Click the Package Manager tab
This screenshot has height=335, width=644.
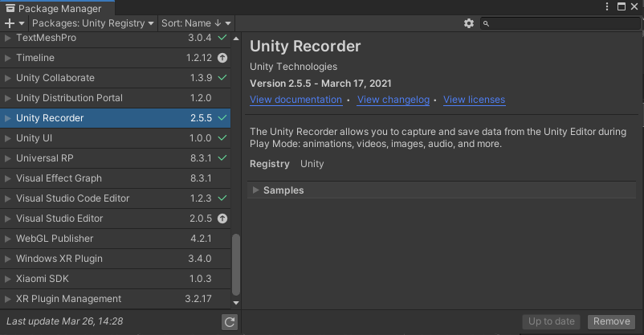click(57, 8)
